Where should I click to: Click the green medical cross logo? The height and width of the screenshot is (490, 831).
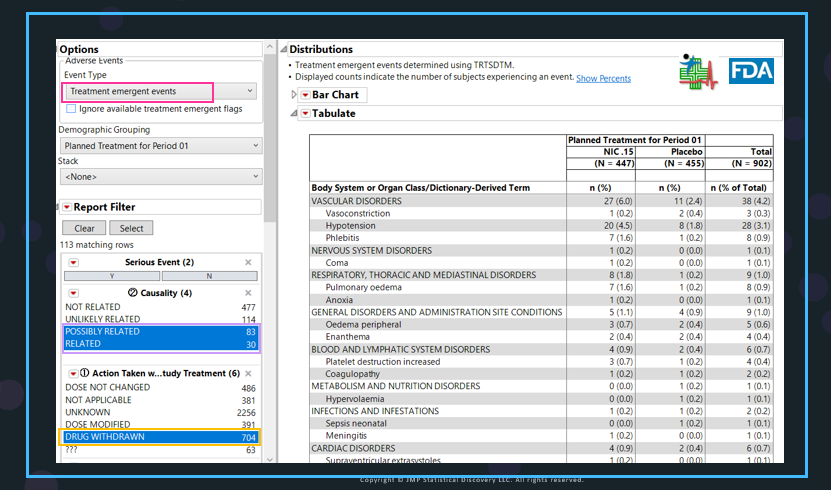(x=698, y=72)
